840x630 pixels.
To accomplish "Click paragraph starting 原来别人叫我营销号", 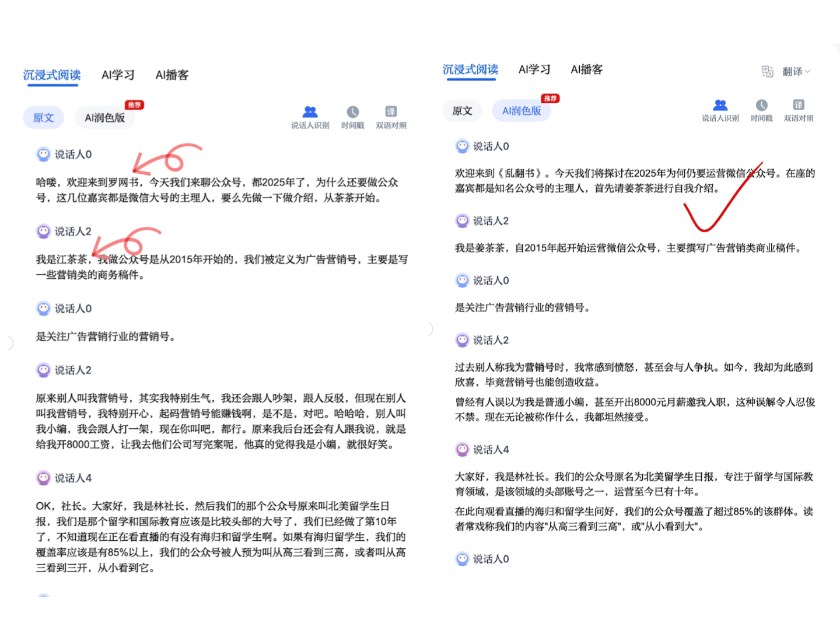I will [220, 421].
